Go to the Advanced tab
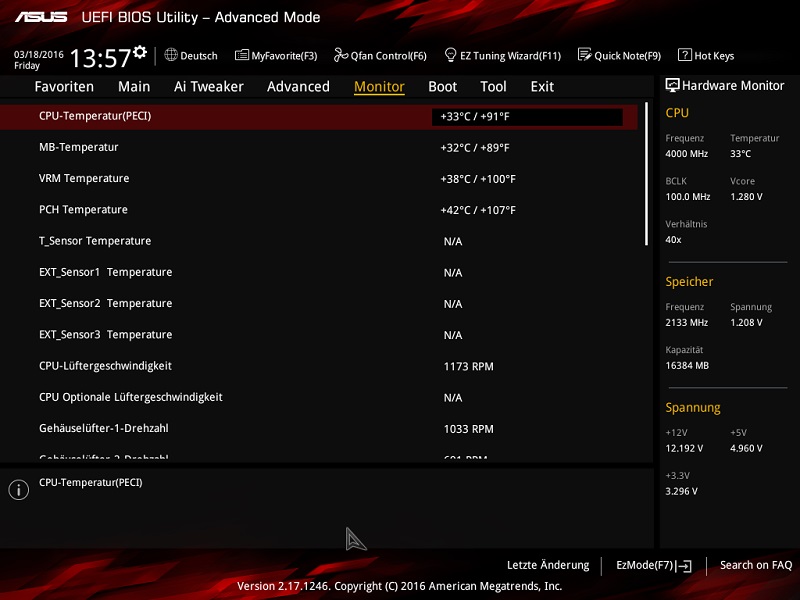Viewport: 800px width, 600px height. click(298, 87)
